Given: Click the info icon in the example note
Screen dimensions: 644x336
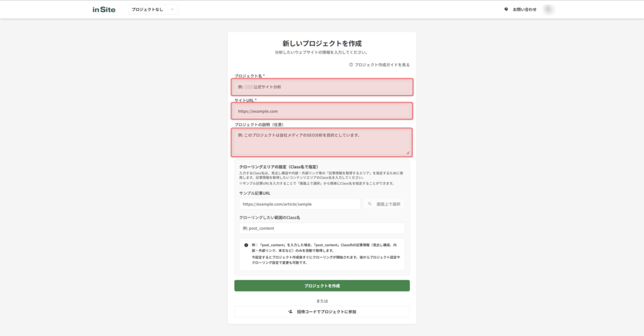Looking at the screenshot, I should click(x=246, y=245).
